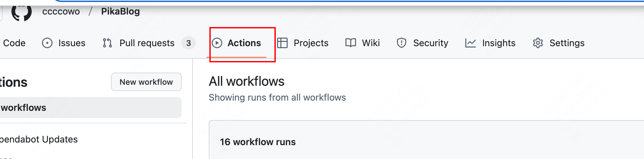Click the Issues circle-dot icon
The width and height of the screenshot is (644, 159).
(47, 43)
